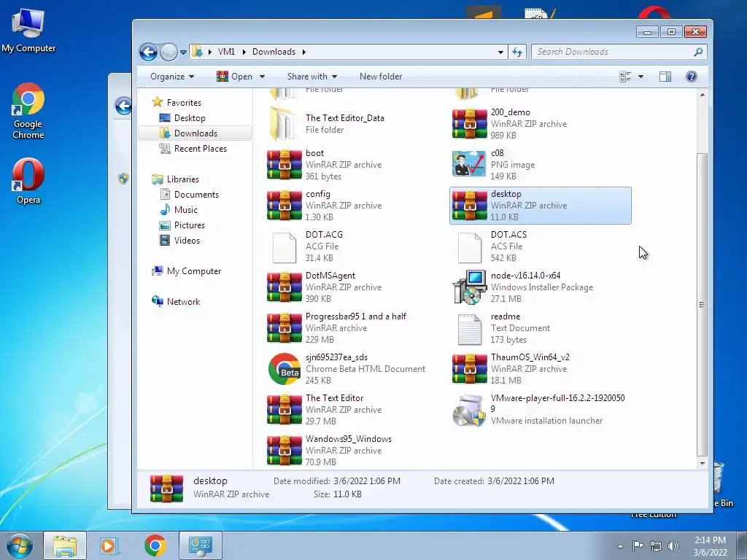Show hidden tray icons arrow
Viewport: 747px width, 560px height.
[x=620, y=546]
